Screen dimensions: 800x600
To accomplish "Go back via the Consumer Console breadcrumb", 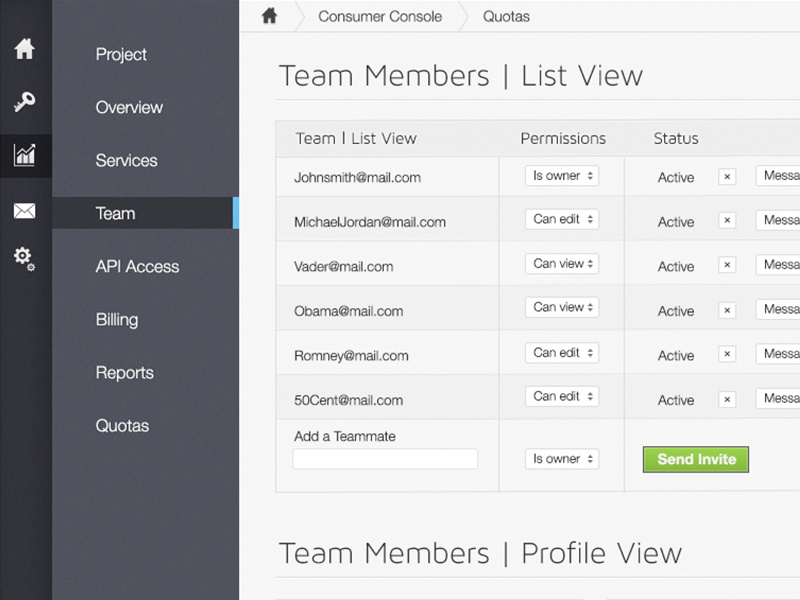I will tap(379, 16).
